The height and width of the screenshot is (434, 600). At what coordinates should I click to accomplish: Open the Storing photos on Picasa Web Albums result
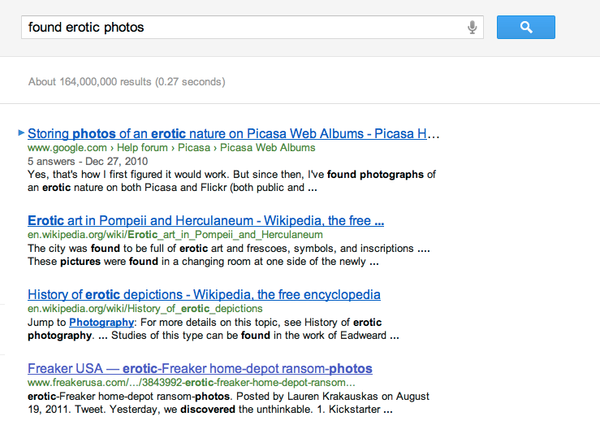234,132
